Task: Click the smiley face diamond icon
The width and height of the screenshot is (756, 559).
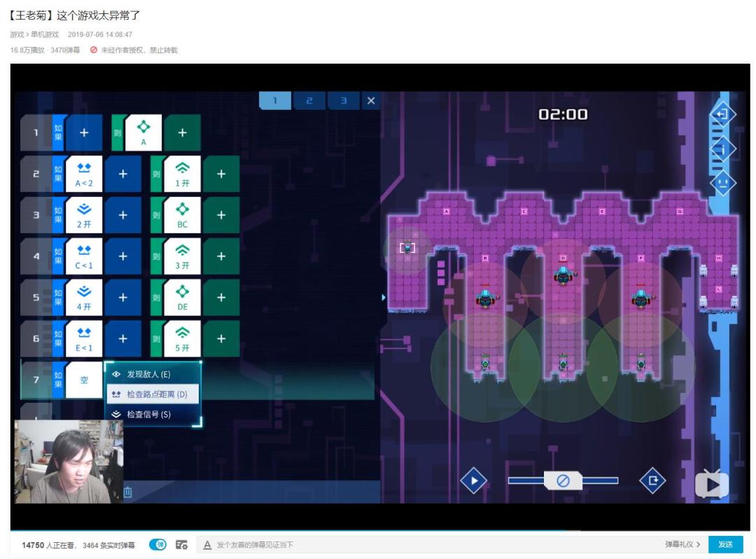Action: (x=722, y=184)
